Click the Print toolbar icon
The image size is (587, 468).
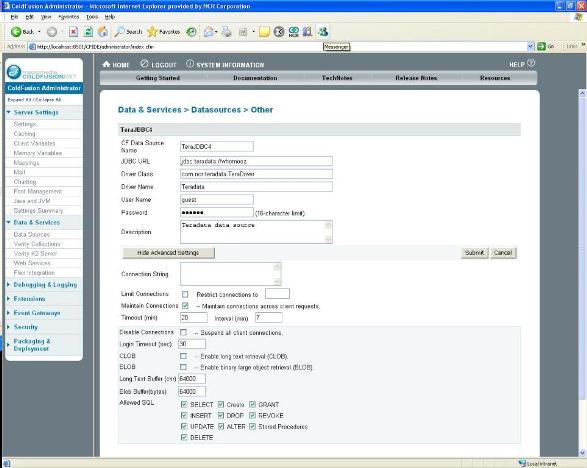pyautogui.click(x=226, y=32)
